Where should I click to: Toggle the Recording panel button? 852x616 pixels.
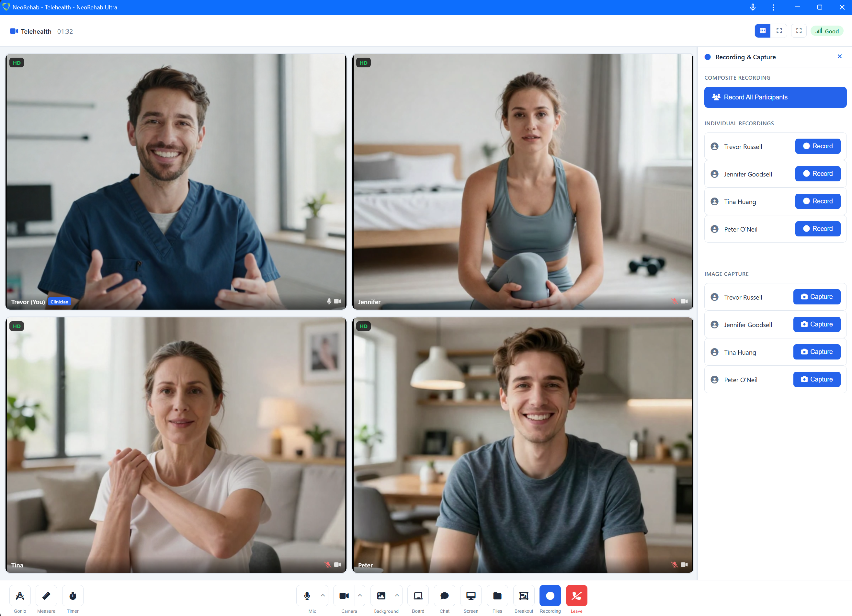pyautogui.click(x=550, y=595)
